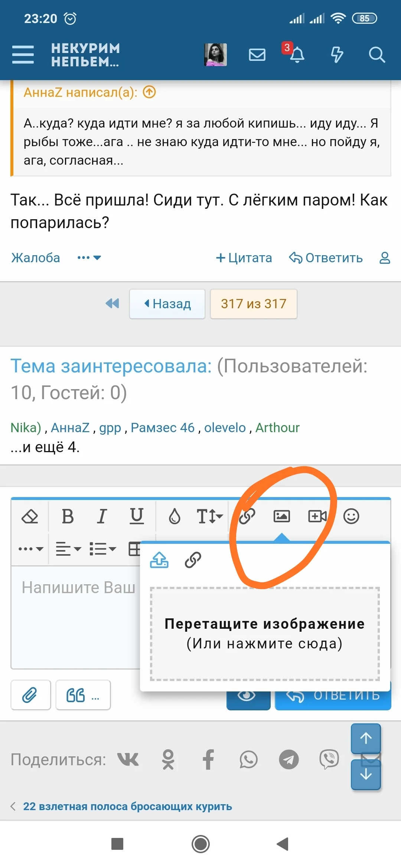The image size is (401, 868).
Task: Open the notifications bell with 3 alerts
Action: coord(297,55)
